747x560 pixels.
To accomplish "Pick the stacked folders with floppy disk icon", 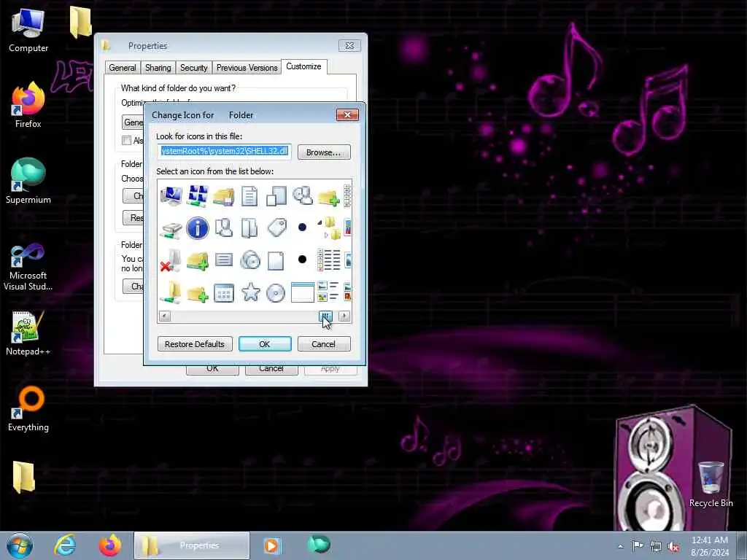I will click(223, 196).
